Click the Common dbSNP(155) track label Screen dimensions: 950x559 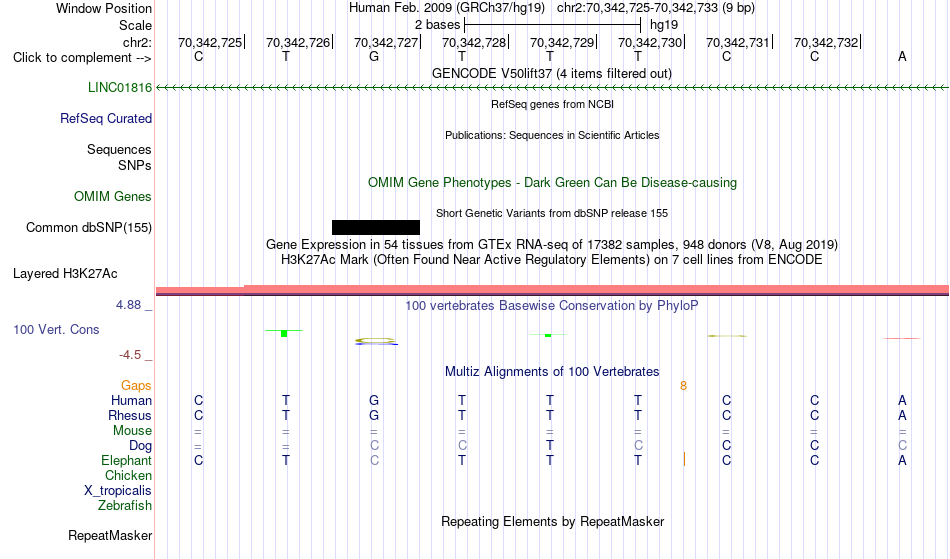tap(89, 227)
